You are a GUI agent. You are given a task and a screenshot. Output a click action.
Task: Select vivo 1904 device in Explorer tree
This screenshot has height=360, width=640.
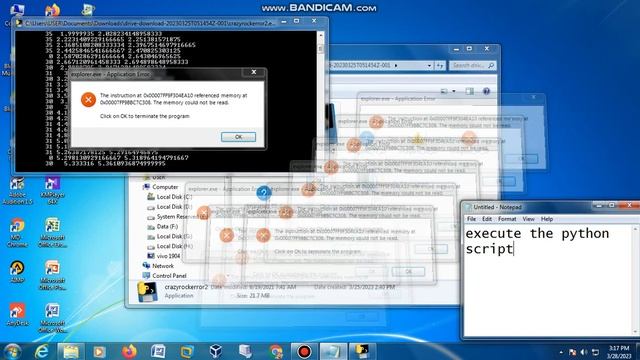click(163, 256)
